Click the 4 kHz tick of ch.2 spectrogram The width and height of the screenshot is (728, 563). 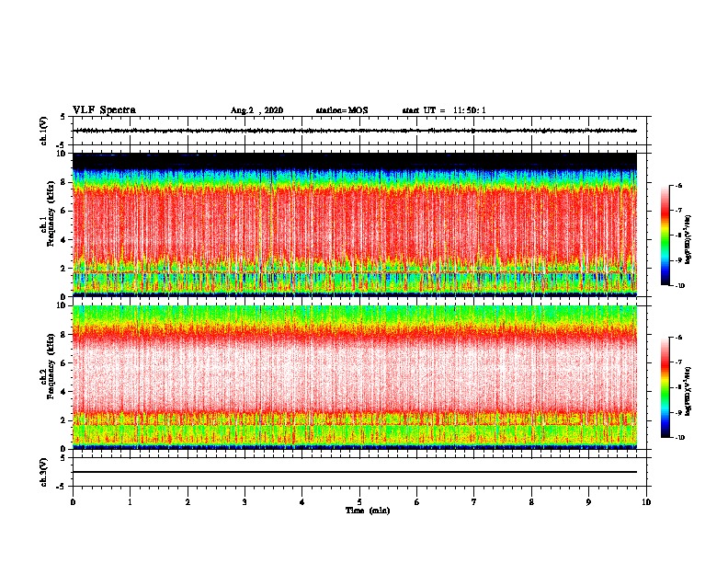(x=63, y=392)
